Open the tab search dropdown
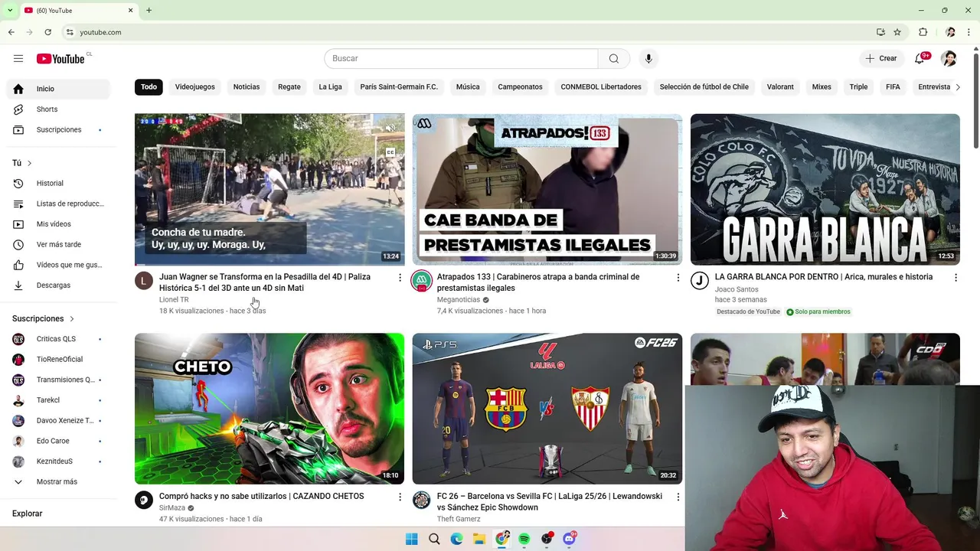The image size is (980, 551). 10,10
